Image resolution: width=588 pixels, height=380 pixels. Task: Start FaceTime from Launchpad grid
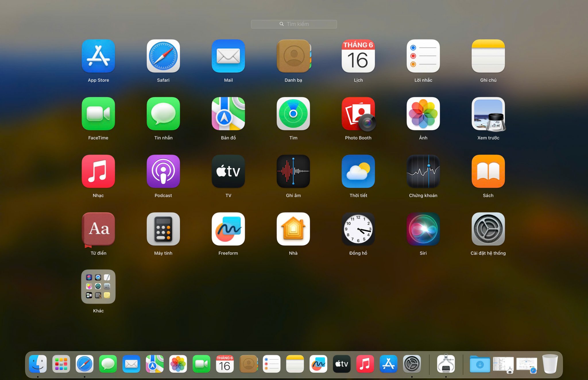[98, 114]
